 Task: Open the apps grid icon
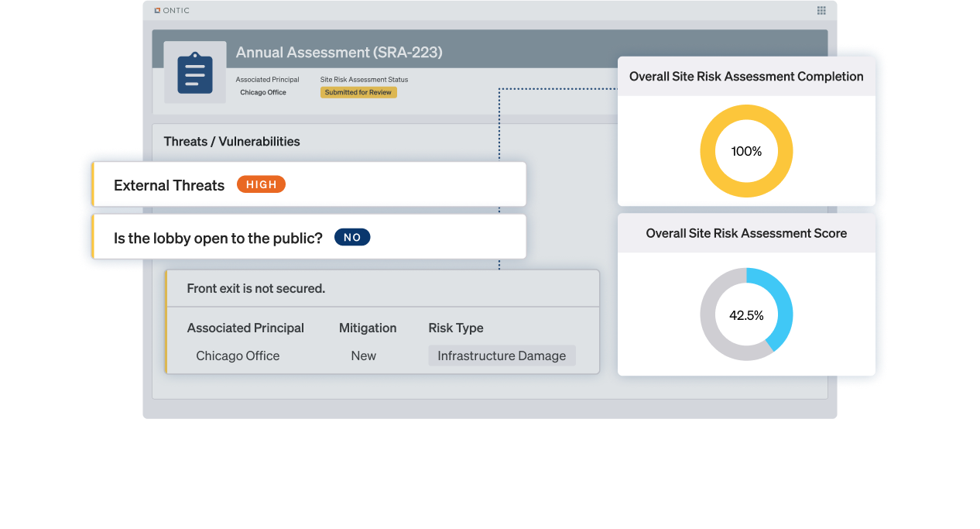pos(821,11)
